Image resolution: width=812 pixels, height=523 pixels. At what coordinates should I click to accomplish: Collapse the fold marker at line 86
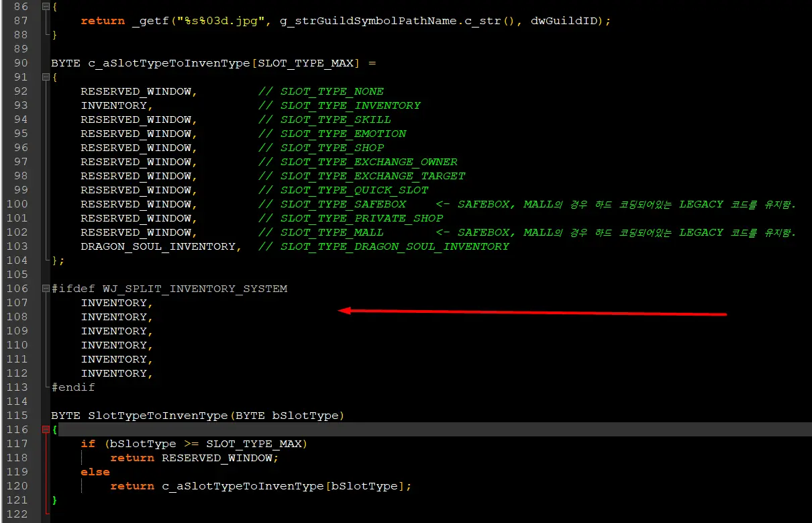pyautogui.click(x=46, y=7)
